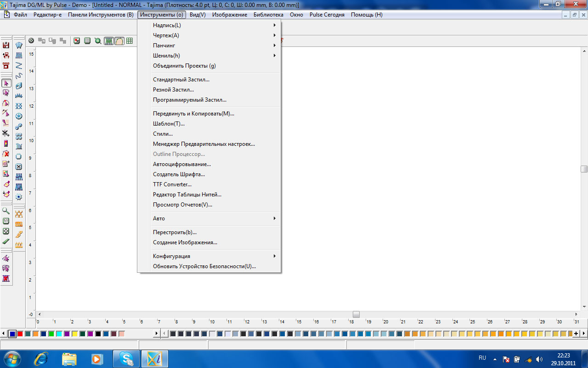Click the RU language indicator
588x368 pixels.
click(482, 357)
